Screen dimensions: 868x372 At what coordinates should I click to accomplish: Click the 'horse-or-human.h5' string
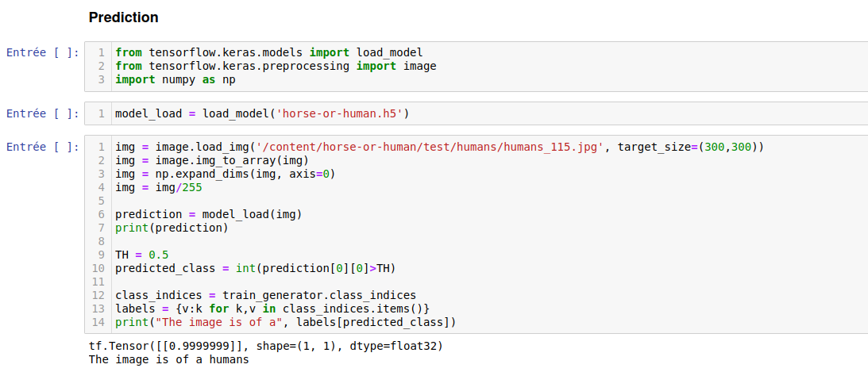341,113
